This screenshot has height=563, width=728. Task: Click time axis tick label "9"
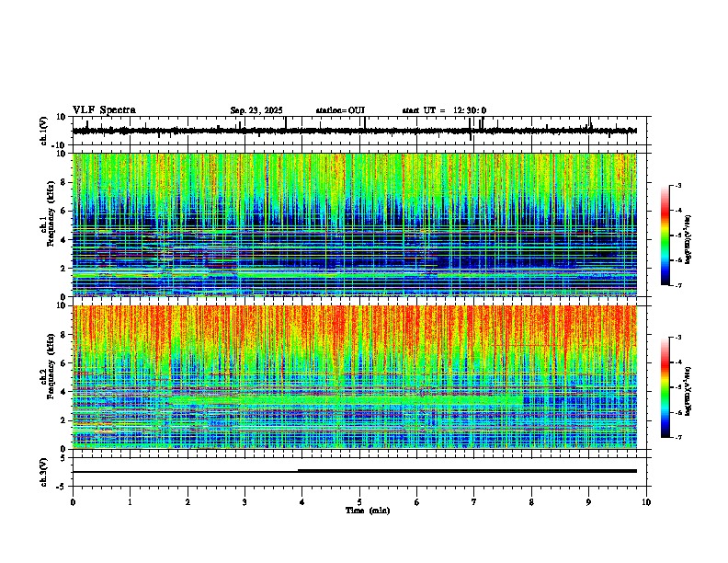coord(588,502)
